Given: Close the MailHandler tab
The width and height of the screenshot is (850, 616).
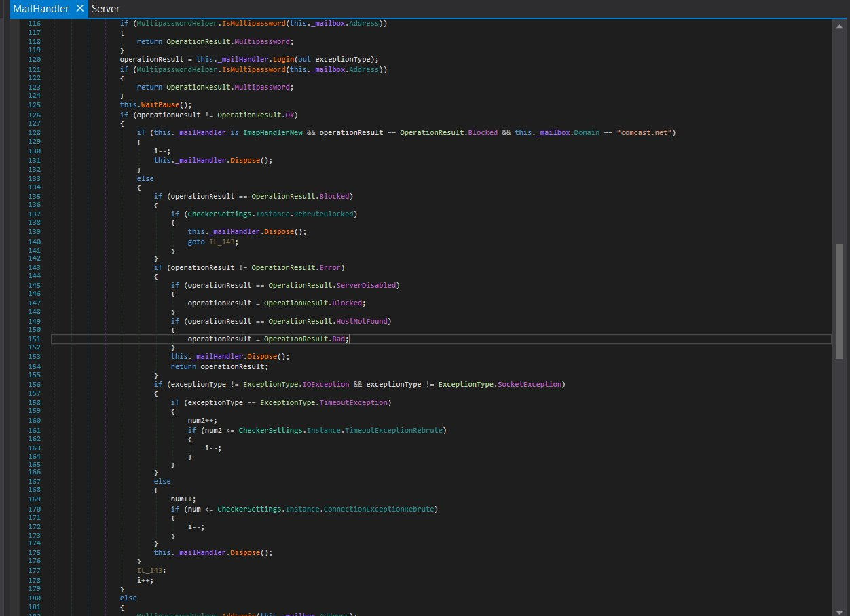Looking at the screenshot, I should pos(79,9).
